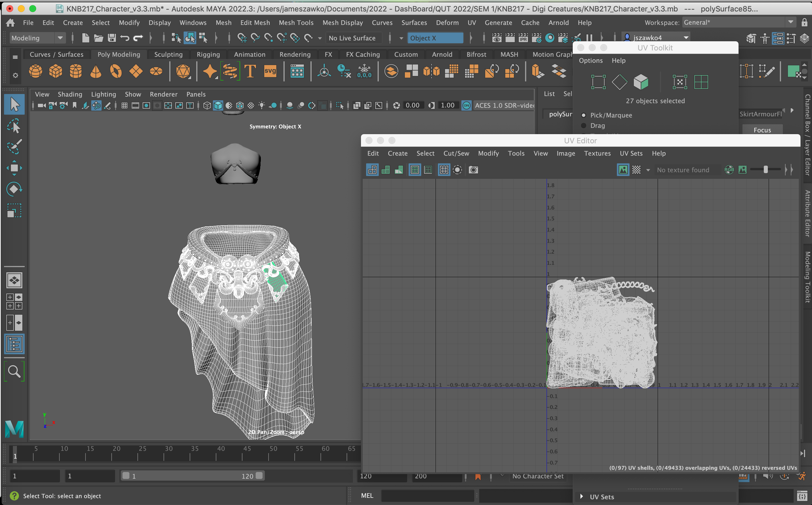Click the SVG tool shelf icon
Viewport: 812px width, 505px height.
point(270,71)
